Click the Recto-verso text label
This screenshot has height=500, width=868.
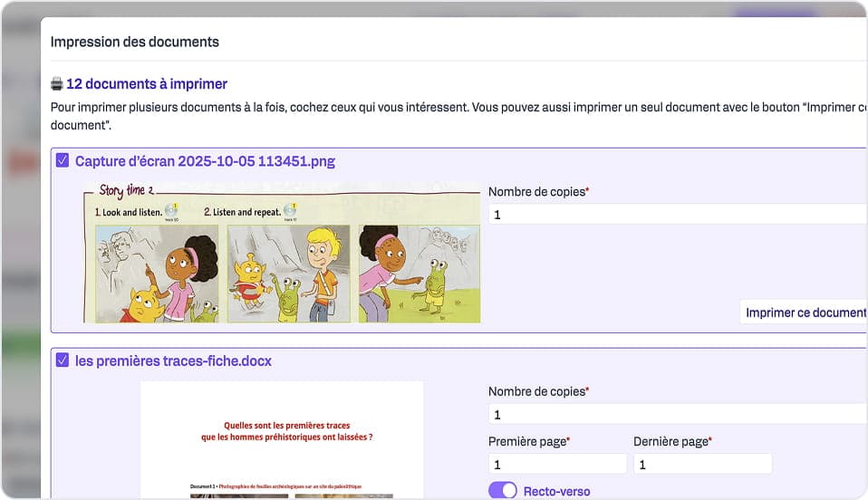[556, 492]
